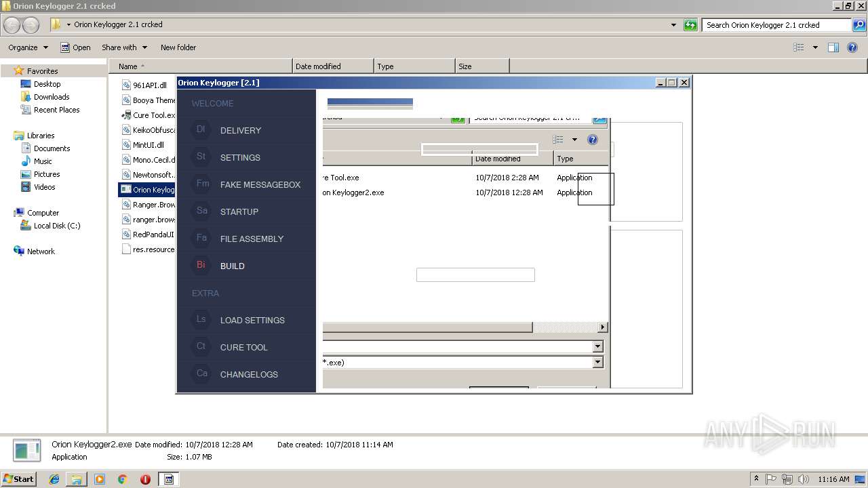The width and height of the screenshot is (868, 488).
Task: Open the SETTINGS section in Orion Keylogger
Action: [240, 157]
